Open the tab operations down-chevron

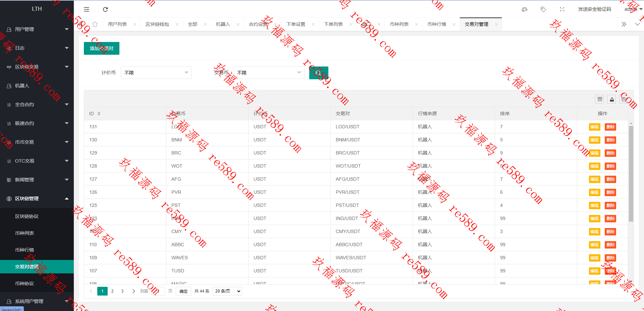tap(637, 24)
